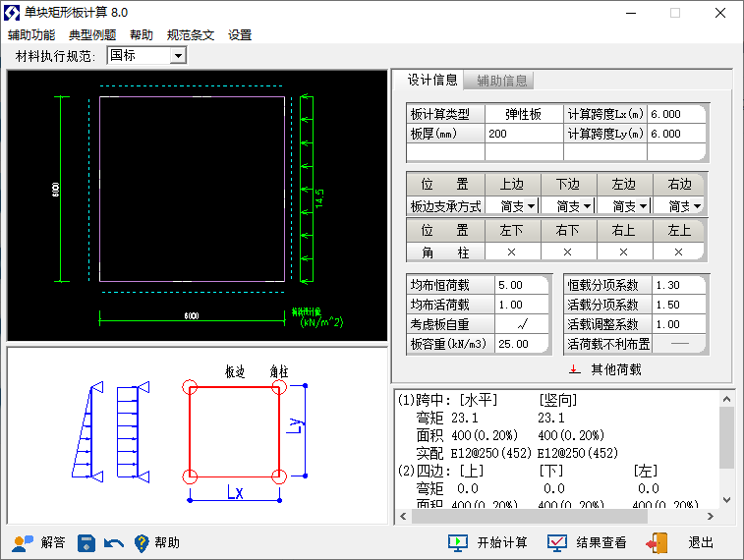Click the 弹性板 calculation type cell
The width and height of the screenshot is (744, 560).
click(524, 114)
